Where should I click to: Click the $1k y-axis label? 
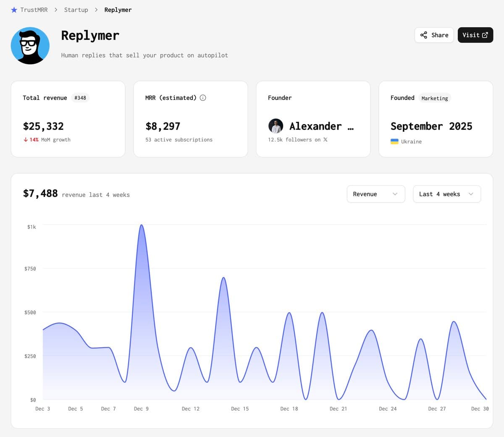tap(31, 227)
